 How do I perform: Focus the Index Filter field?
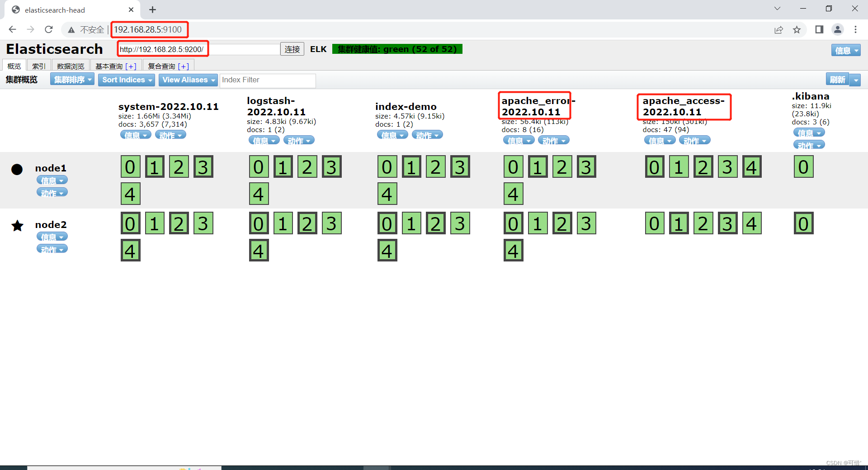(x=268, y=80)
